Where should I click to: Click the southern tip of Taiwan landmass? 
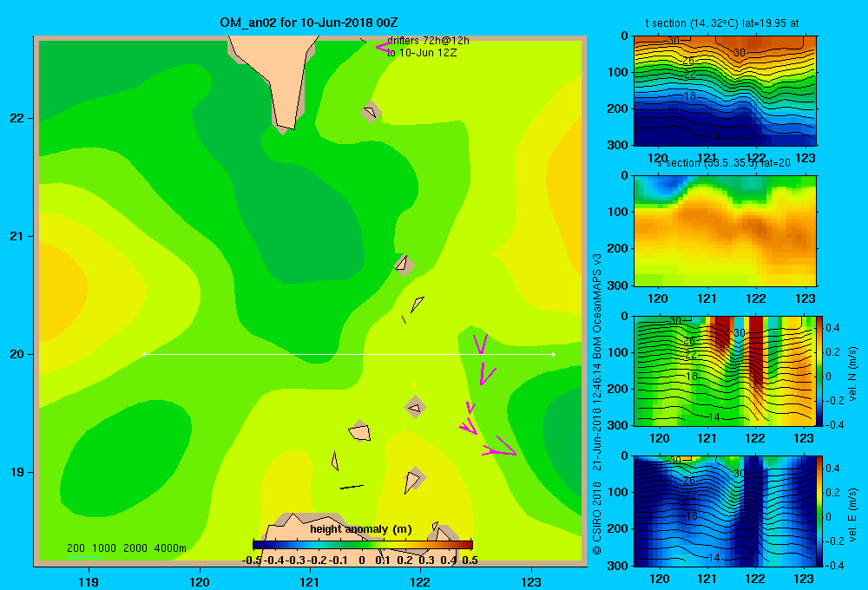(x=285, y=126)
